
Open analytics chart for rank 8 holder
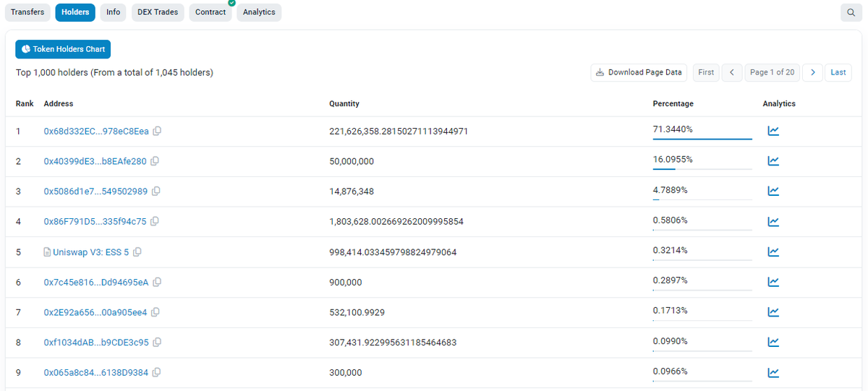(773, 343)
